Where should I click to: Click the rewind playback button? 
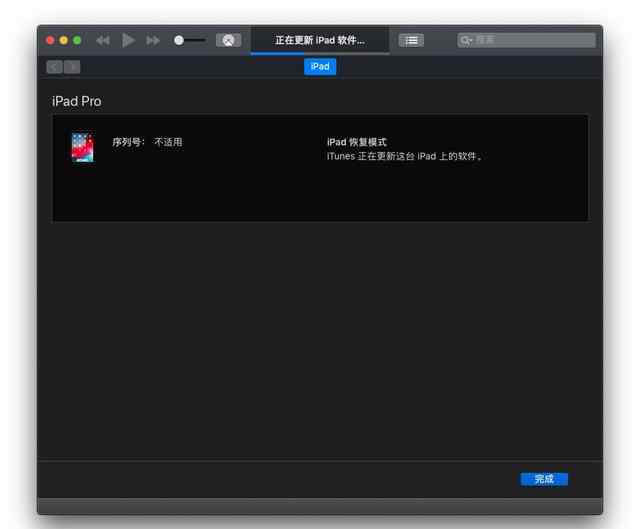tap(103, 40)
